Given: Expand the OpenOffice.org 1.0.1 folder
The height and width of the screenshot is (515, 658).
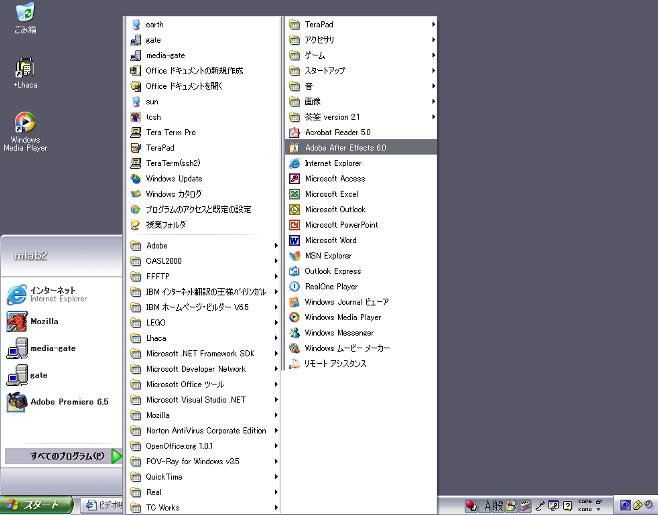Looking at the screenshot, I should pos(204,446).
